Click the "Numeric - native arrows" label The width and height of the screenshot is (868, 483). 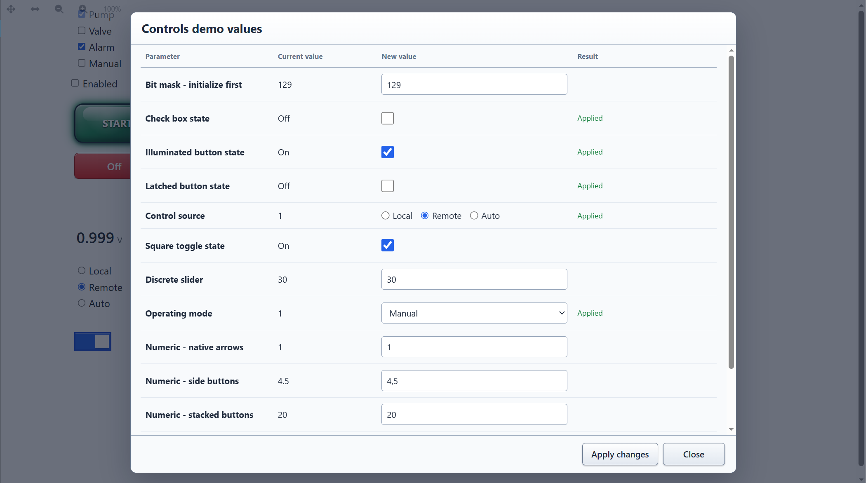pyautogui.click(x=194, y=347)
